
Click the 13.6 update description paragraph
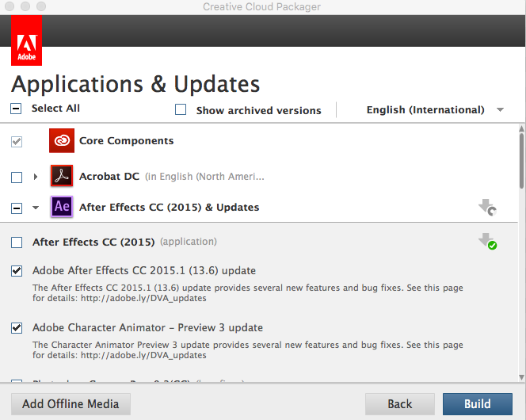[x=248, y=293]
